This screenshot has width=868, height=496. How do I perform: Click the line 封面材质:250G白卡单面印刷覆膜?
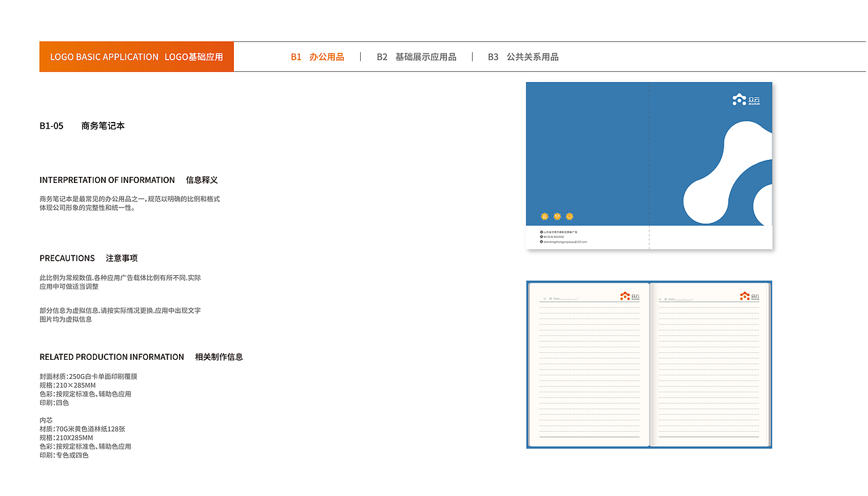point(89,376)
